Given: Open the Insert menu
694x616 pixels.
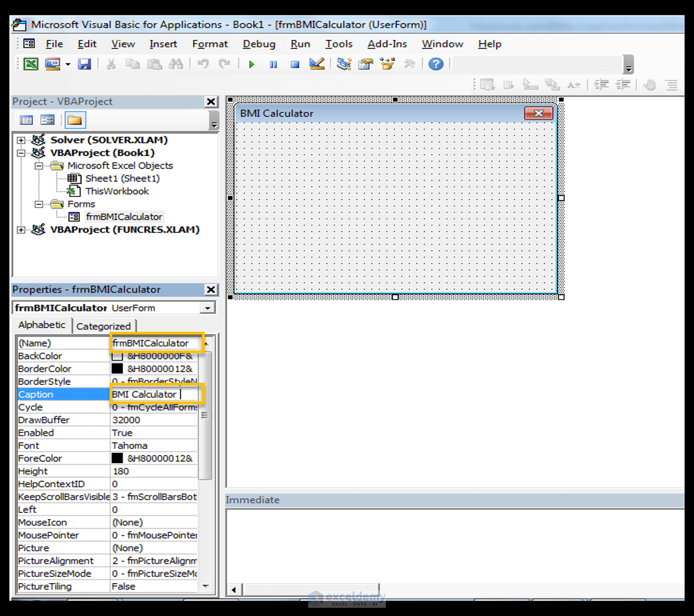Looking at the screenshot, I should coord(163,44).
